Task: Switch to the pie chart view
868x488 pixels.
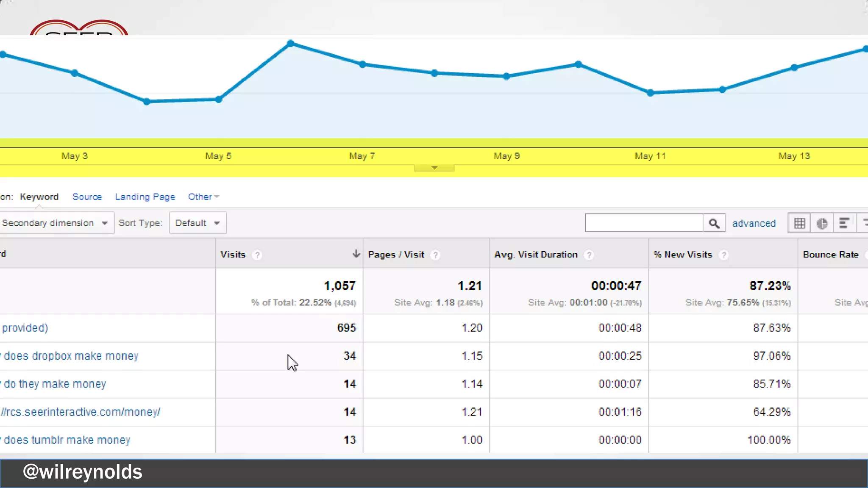Action: tap(822, 223)
